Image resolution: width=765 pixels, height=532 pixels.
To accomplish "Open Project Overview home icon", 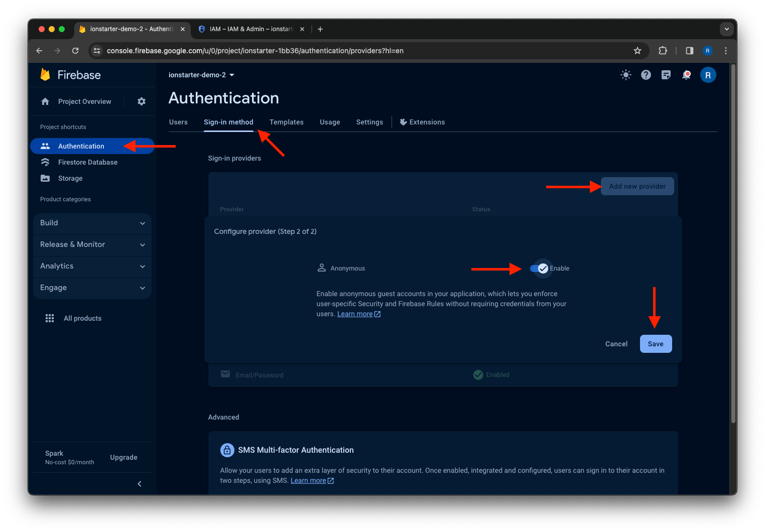I will (45, 101).
